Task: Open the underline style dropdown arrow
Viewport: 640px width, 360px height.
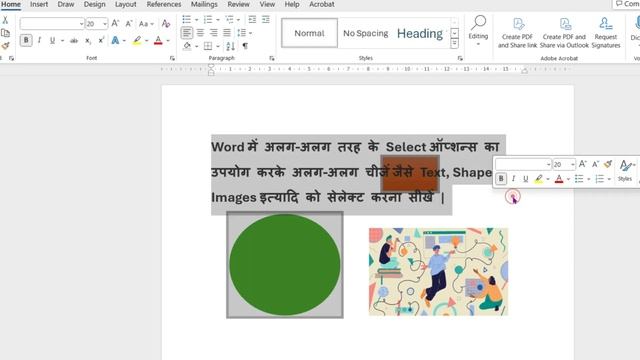Action: [x=62, y=40]
